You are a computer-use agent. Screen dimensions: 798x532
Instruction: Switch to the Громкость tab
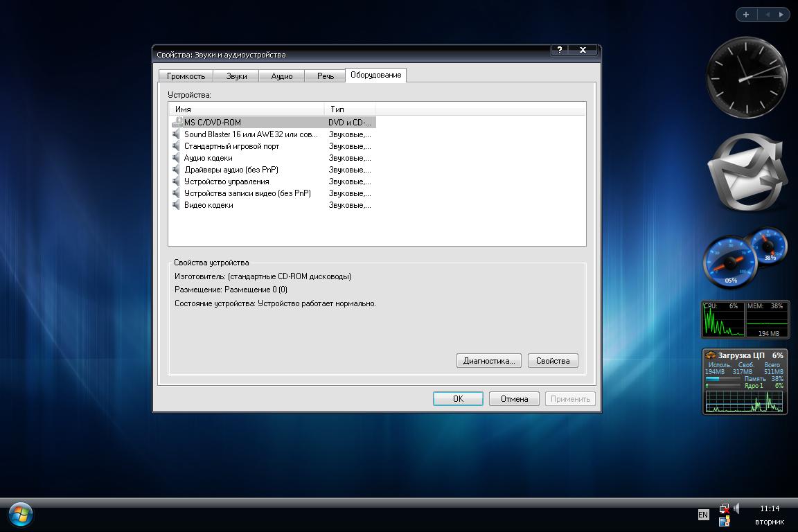pyautogui.click(x=186, y=76)
